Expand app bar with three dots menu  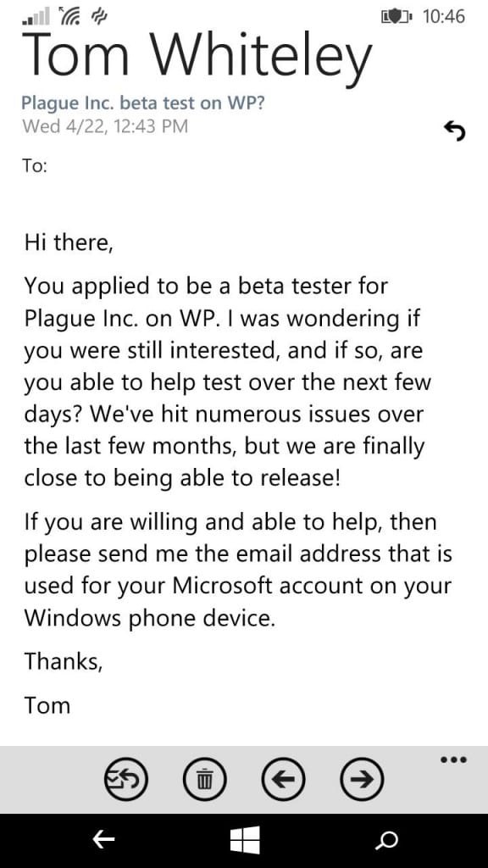click(x=454, y=759)
